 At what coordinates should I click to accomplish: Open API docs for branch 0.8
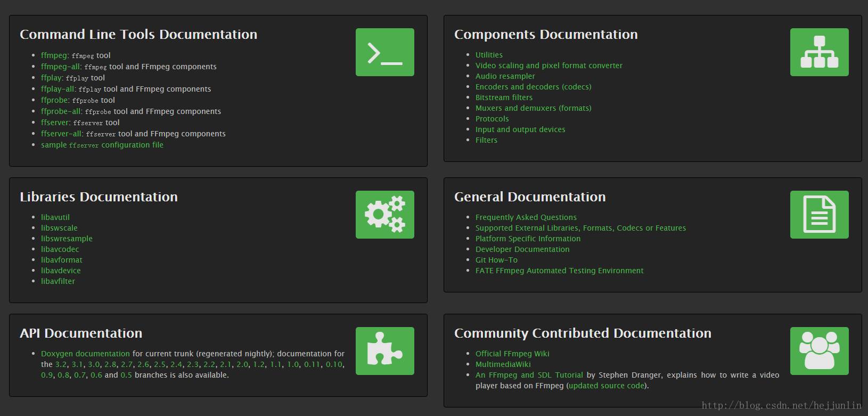click(63, 375)
